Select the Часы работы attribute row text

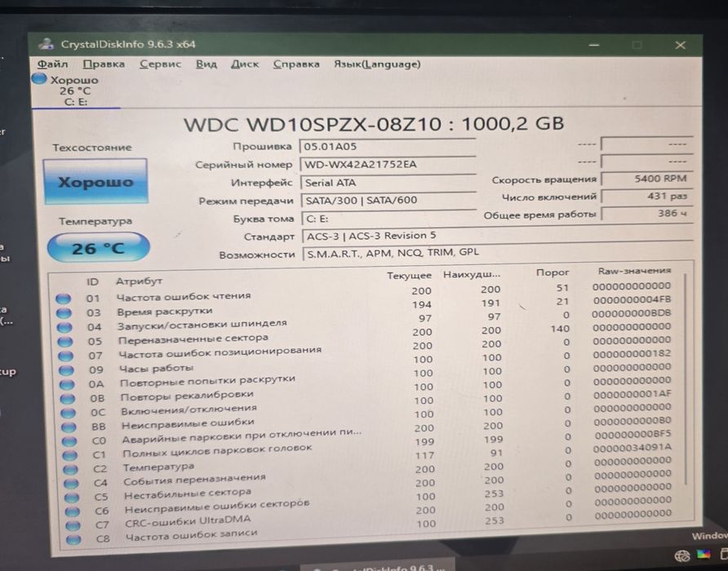[x=156, y=369]
